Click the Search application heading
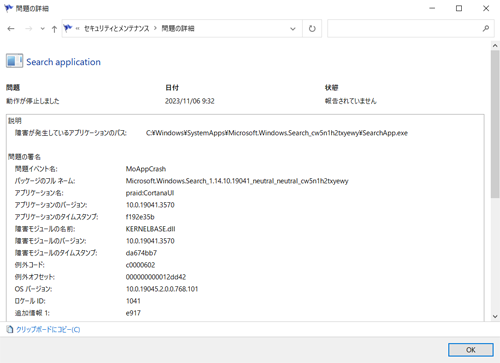The height and width of the screenshot is (363, 500). point(63,62)
